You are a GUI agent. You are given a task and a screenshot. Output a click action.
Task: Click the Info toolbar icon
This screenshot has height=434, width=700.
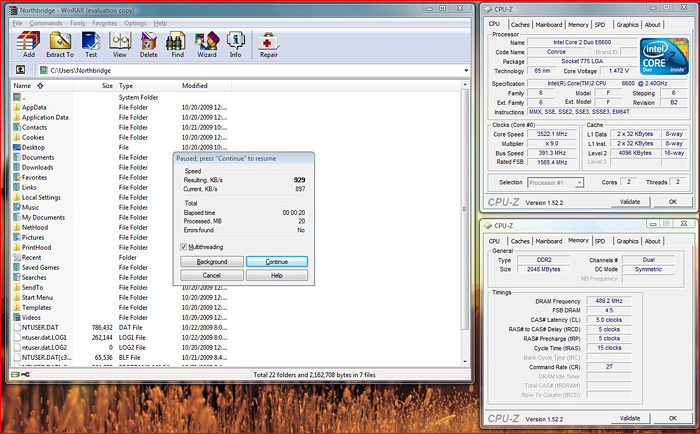(x=235, y=41)
